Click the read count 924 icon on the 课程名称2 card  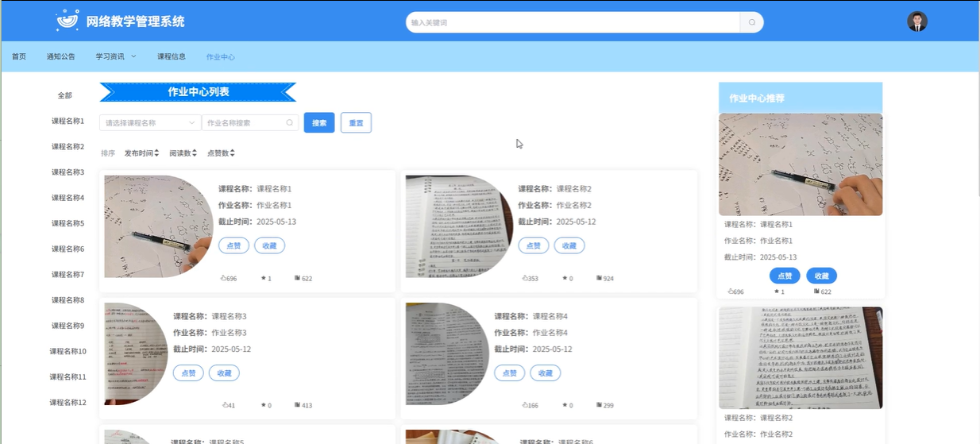[x=605, y=279]
